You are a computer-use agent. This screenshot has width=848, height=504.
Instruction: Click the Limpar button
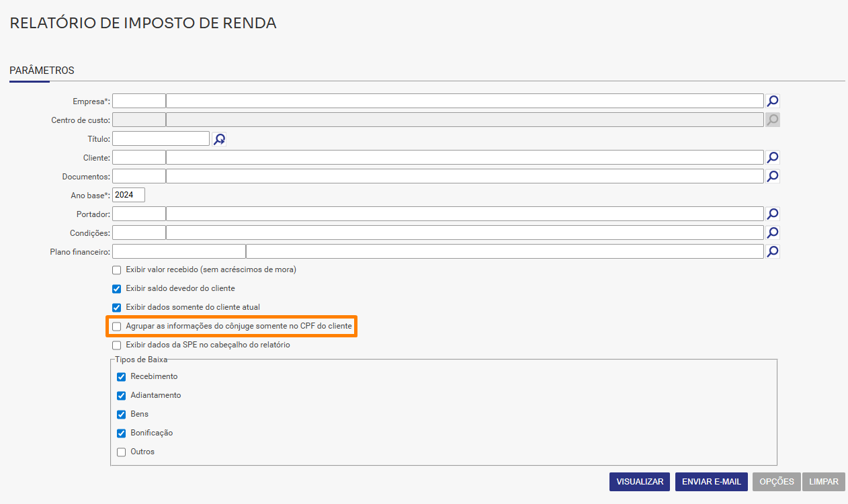point(824,482)
